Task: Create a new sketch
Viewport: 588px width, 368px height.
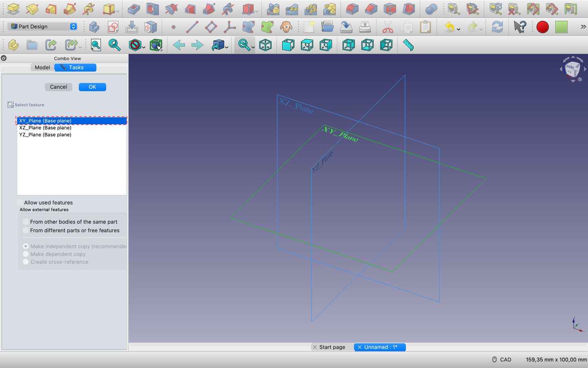Action: [x=113, y=27]
